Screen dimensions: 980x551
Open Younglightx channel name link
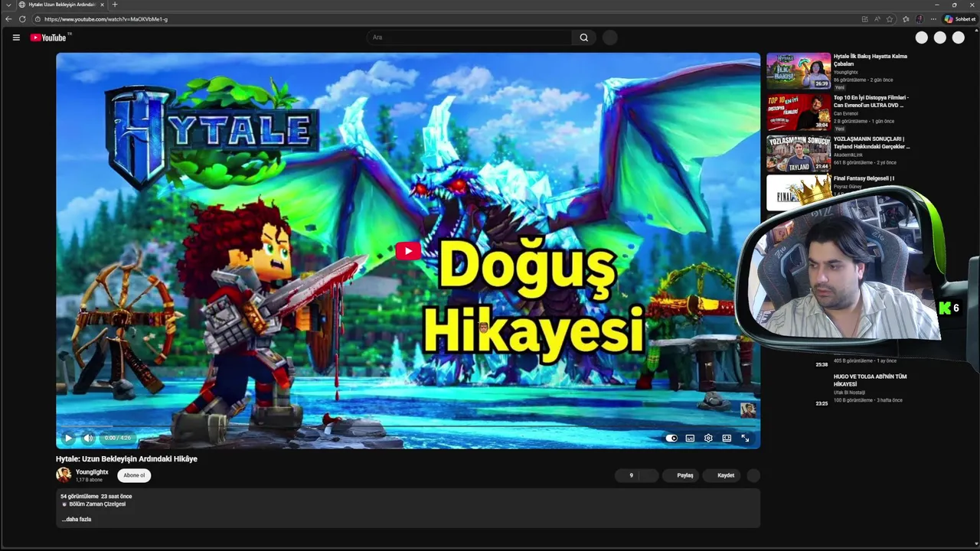[x=92, y=472]
